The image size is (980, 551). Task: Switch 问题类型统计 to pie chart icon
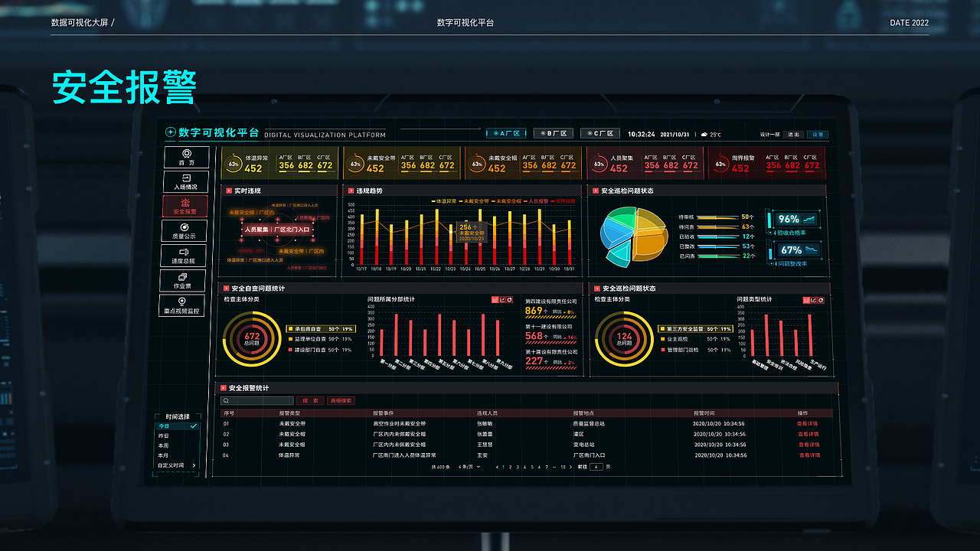[821, 299]
